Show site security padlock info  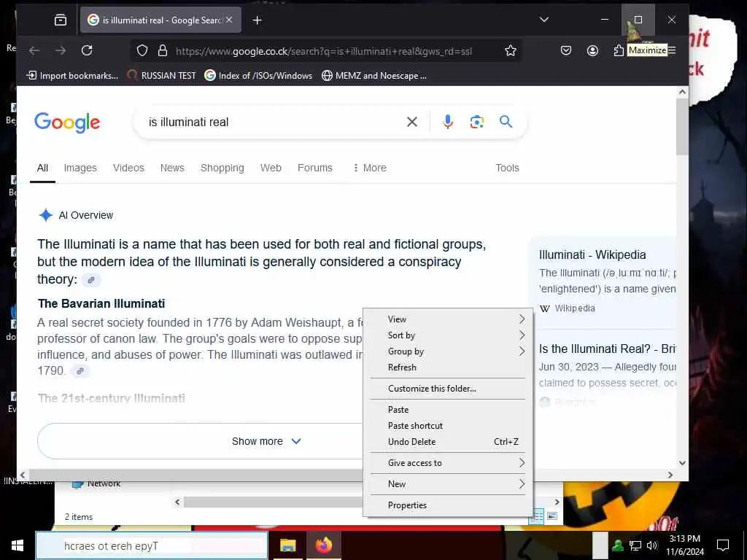[163, 50]
